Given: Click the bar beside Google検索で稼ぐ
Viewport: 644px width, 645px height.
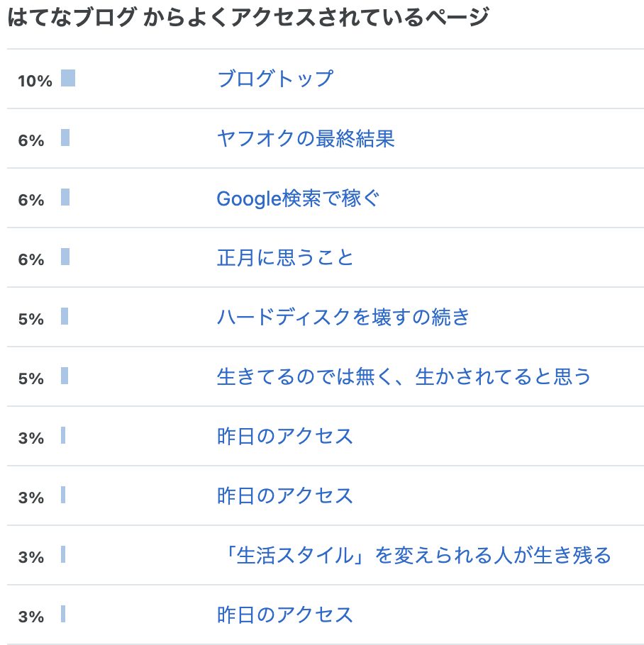Looking at the screenshot, I should tap(65, 197).
